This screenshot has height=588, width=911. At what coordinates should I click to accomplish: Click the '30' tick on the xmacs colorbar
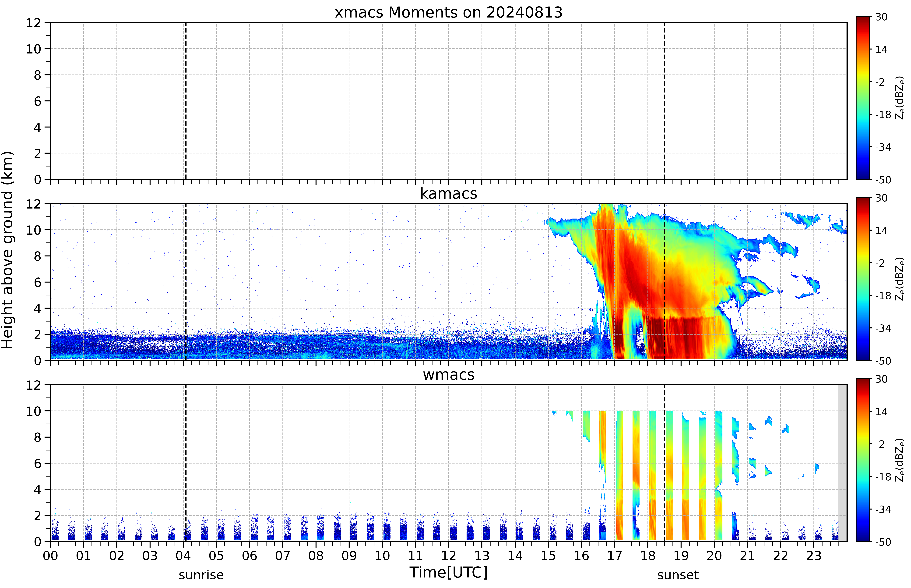click(x=881, y=17)
